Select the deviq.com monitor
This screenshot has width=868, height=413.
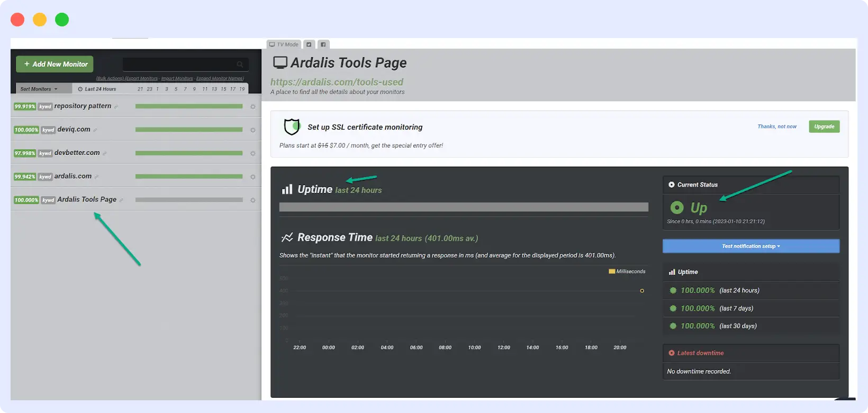click(x=74, y=129)
